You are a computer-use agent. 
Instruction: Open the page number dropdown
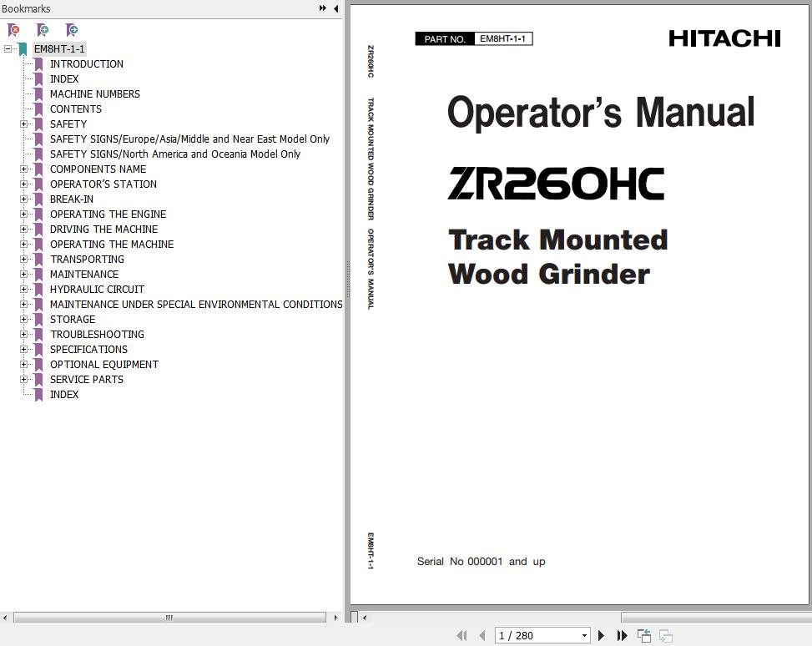[x=584, y=635]
